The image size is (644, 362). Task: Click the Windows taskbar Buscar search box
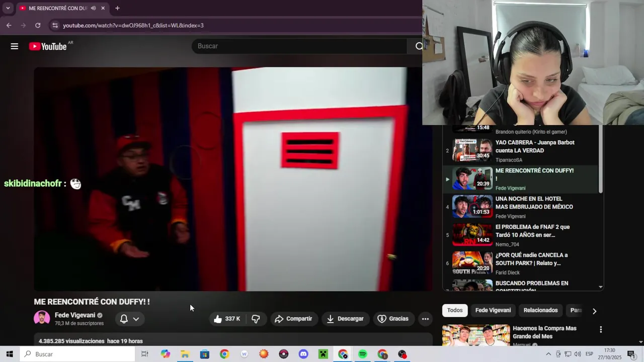pos(77,354)
